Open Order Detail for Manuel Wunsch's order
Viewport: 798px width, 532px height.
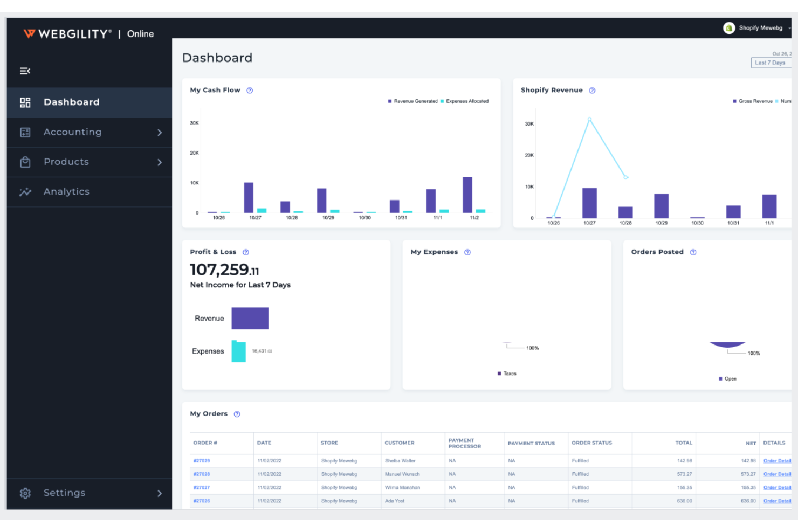pyautogui.click(x=777, y=474)
